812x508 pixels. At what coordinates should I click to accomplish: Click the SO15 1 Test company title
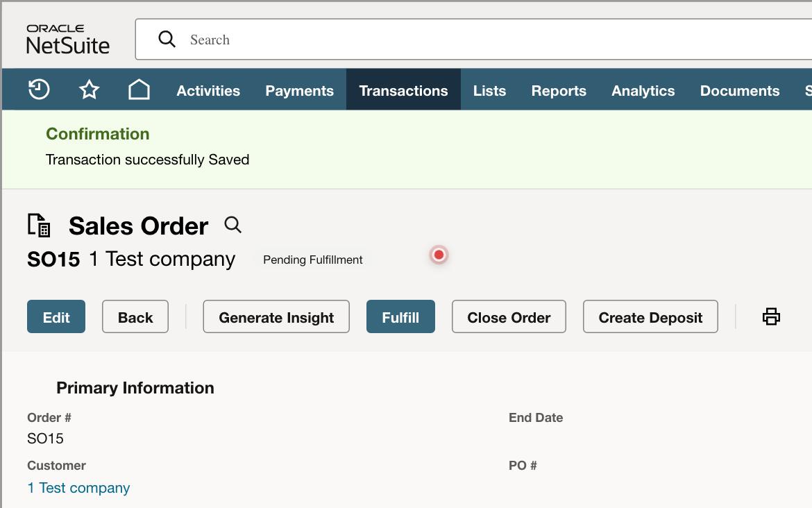coord(131,259)
